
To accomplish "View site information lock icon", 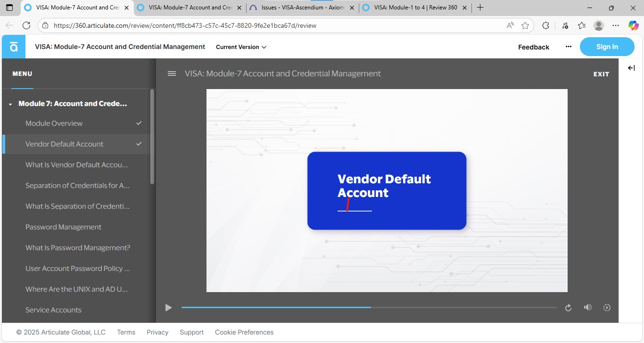I will tap(45, 25).
